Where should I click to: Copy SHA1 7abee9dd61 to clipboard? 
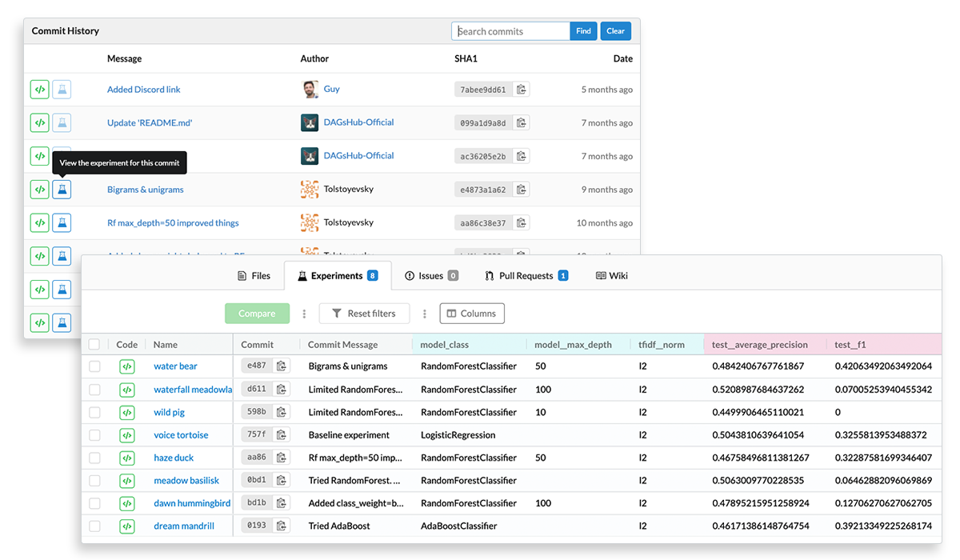[522, 90]
